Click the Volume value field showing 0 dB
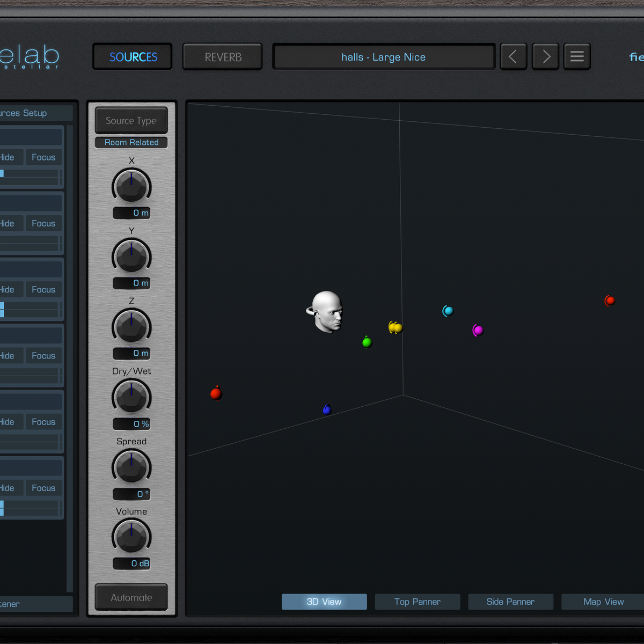This screenshot has height=644, width=644. 131,563
